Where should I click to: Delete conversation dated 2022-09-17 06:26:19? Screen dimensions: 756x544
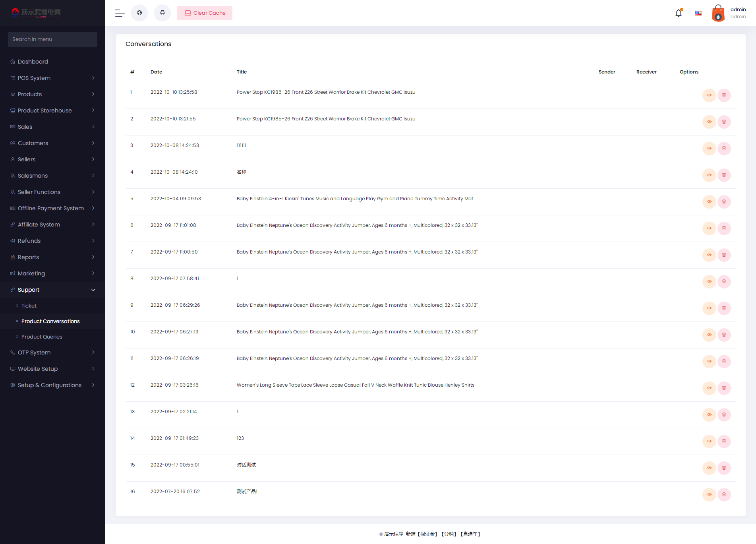click(724, 362)
